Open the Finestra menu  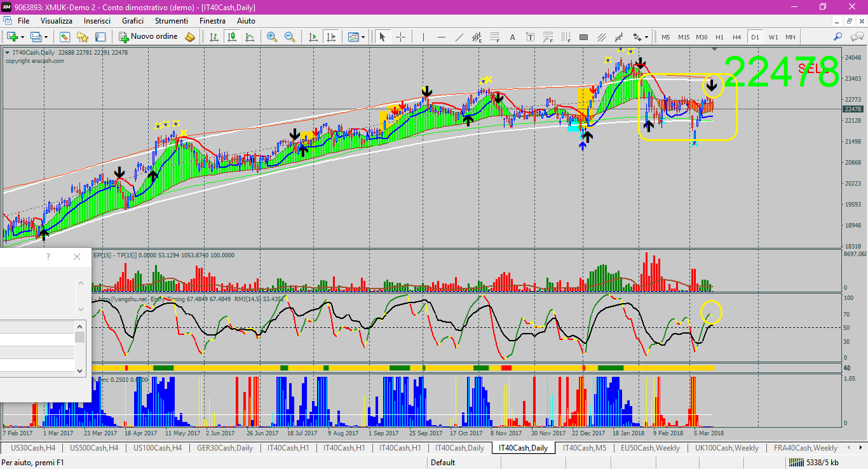tap(212, 21)
